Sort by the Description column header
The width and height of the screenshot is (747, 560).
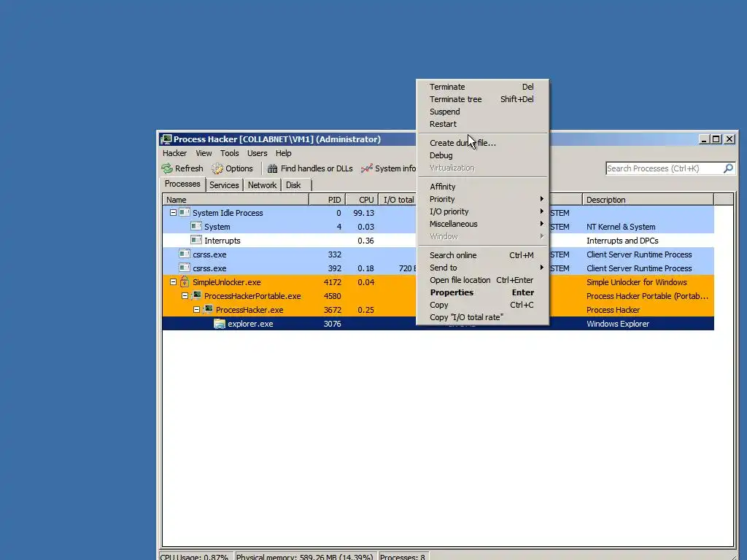point(649,200)
